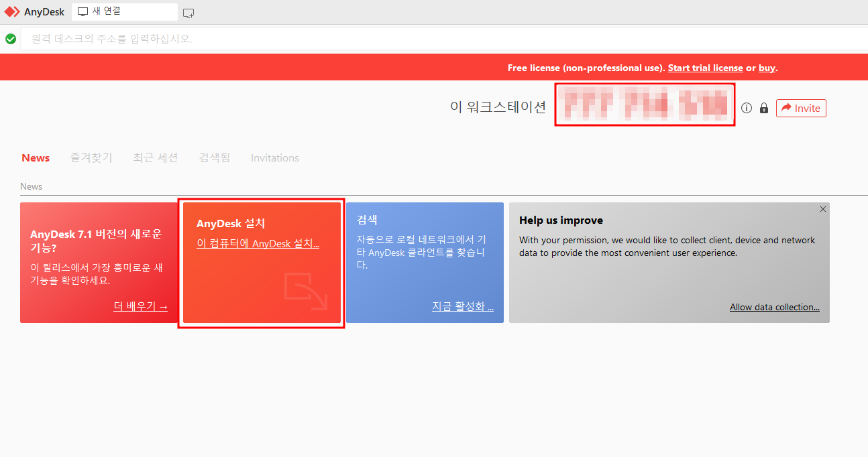Click the Invite button

coord(801,108)
